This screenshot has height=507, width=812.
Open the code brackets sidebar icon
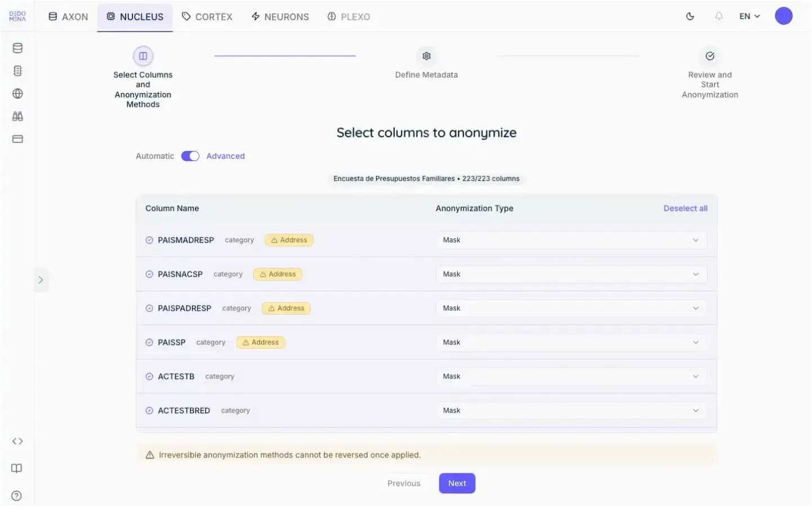coord(17,442)
